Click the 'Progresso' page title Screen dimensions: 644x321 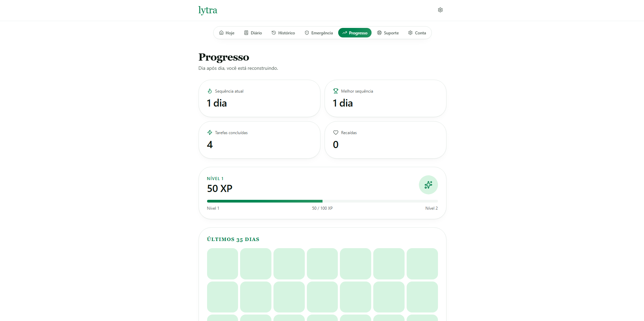click(x=224, y=57)
